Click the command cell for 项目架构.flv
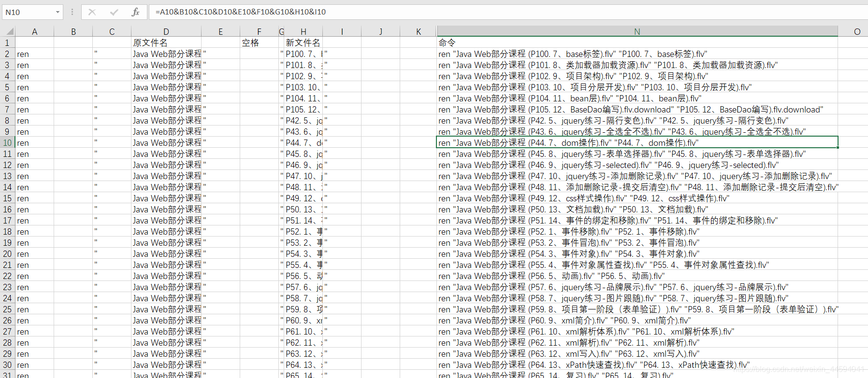The width and height of the screenshot is (868, 378). 637,76
